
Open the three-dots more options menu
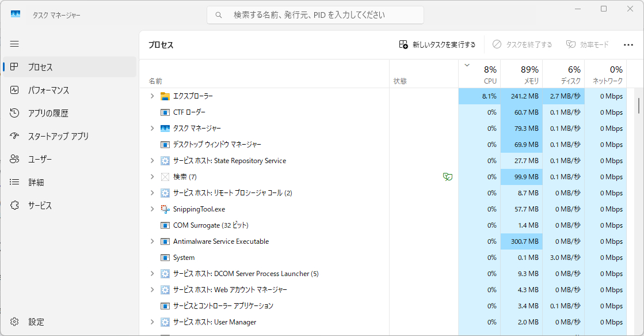point(628,44)
